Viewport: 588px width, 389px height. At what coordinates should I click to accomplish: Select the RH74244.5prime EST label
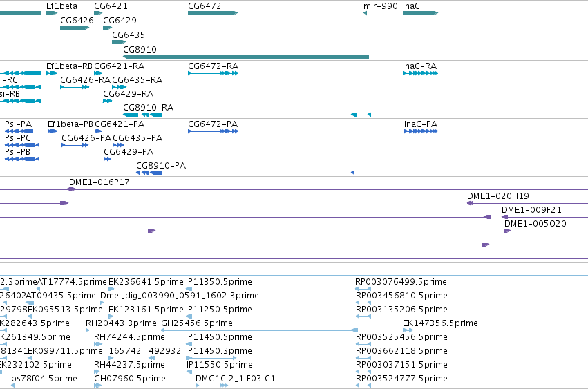tap(129, 337)
